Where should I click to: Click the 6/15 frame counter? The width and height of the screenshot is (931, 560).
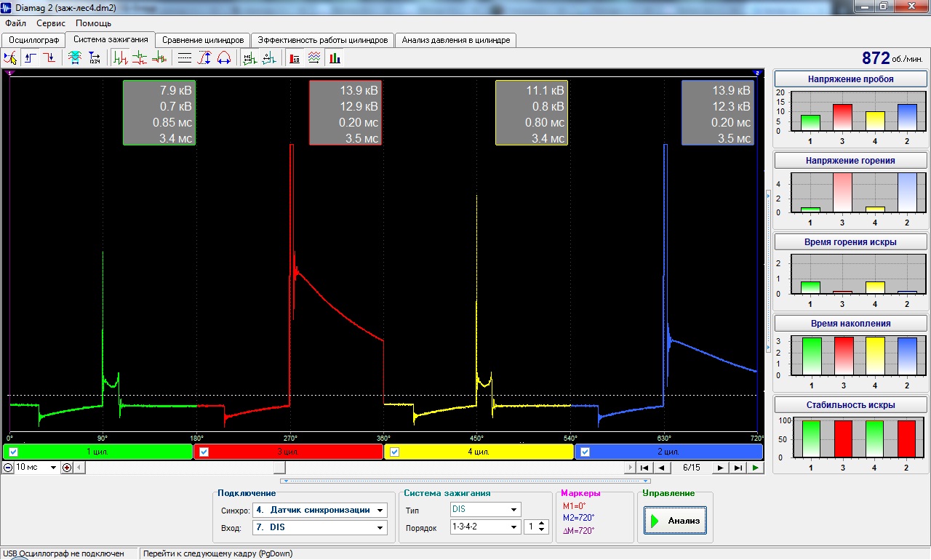pyautogui.click(x=692, y=468)
